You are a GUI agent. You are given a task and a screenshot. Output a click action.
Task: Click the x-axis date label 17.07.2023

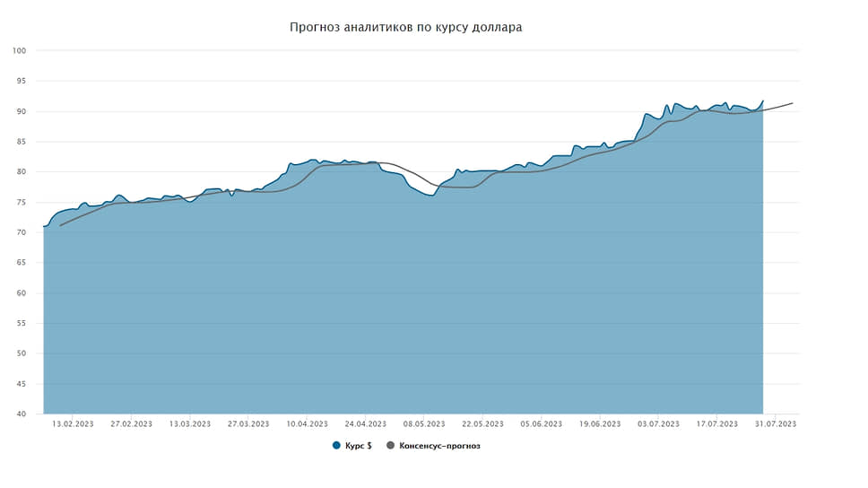pyautogui.click(x=716, y=423)
